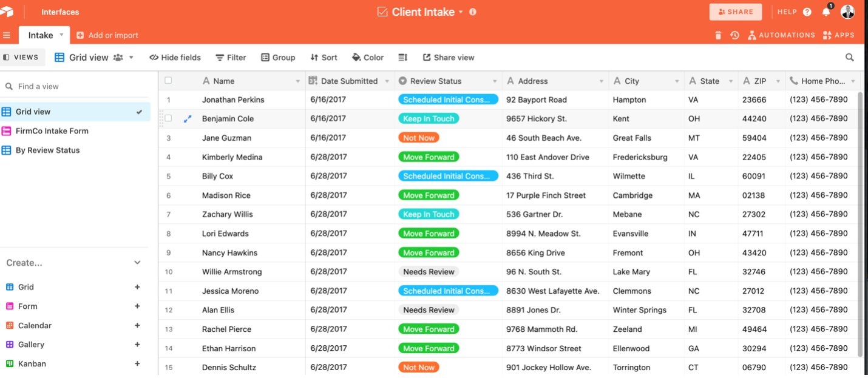Expand Benjamin Cole record with arrow icon
The height and width of the screenshot is (378, 868).
coord(188,119)
